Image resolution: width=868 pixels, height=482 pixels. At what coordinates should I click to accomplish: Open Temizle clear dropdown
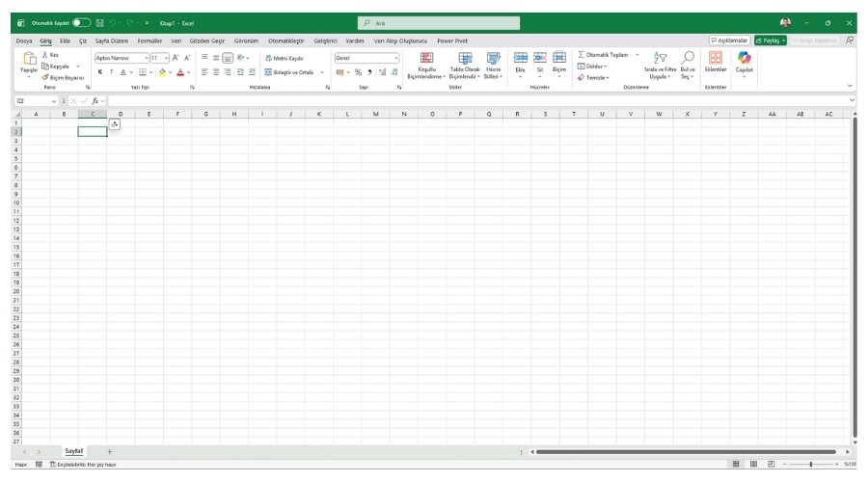click(x=593, y=78)
